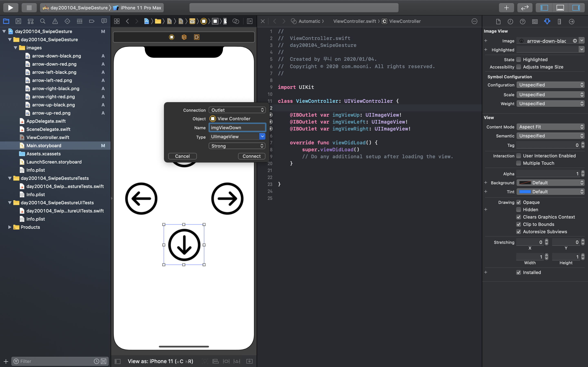The width and height of the screenshot is (588, 367).
Task: Collapse the images folder
Action: [x=16, y=48]
